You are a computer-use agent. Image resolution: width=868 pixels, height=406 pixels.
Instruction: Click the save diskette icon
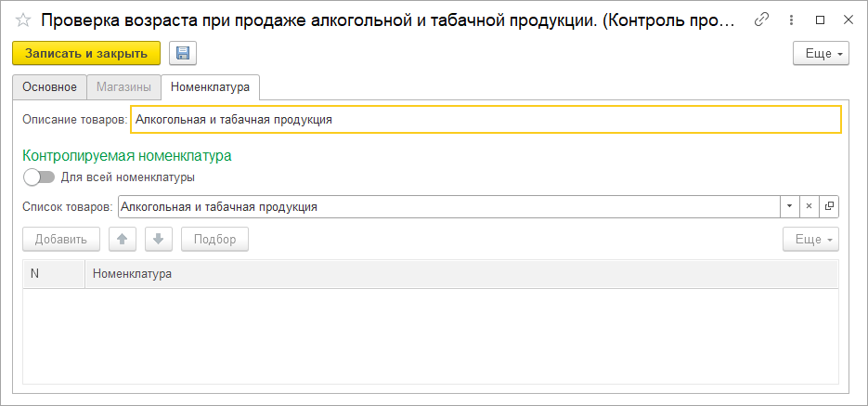tap(182, 54)
